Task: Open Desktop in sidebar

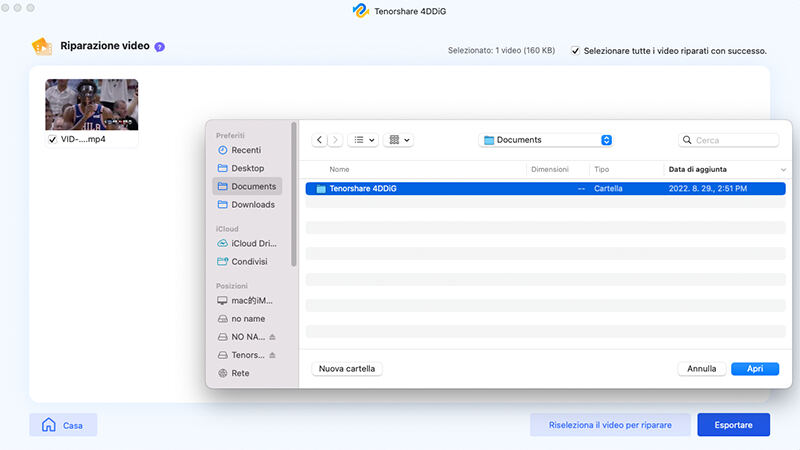Action: coord(247,168)
